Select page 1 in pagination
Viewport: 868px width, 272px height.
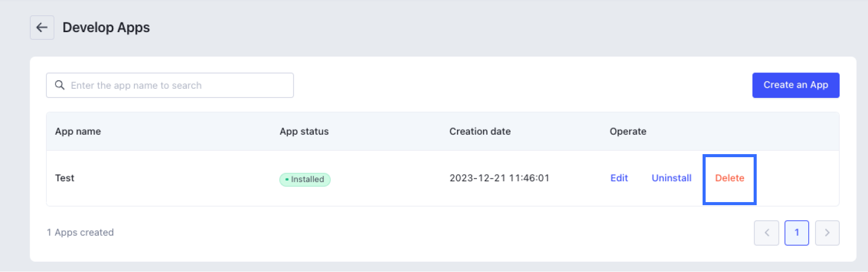(x=797, y=233)
